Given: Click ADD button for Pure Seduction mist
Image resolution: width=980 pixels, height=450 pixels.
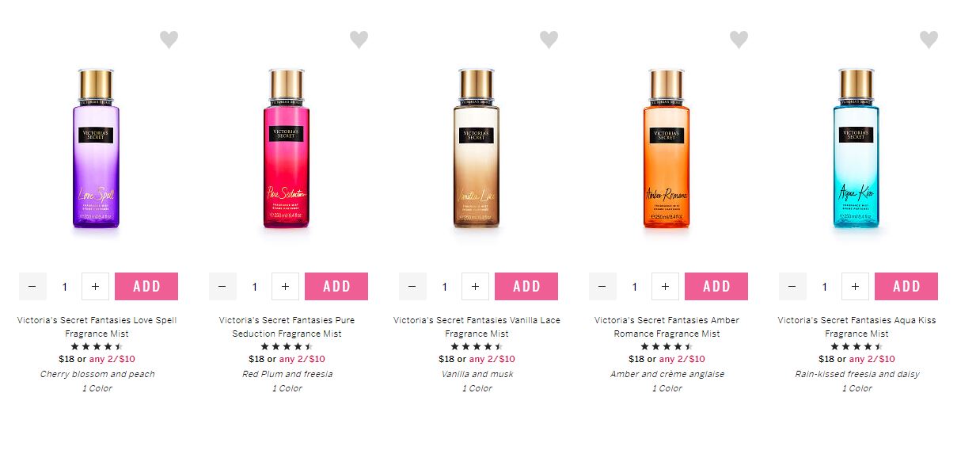Looking at the screenshot, I should 336,286.
